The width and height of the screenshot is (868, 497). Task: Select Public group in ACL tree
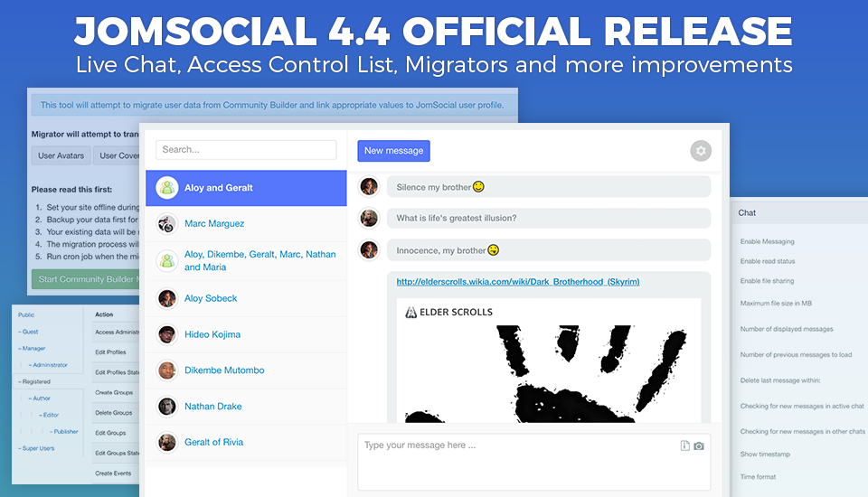coord(26,314)
